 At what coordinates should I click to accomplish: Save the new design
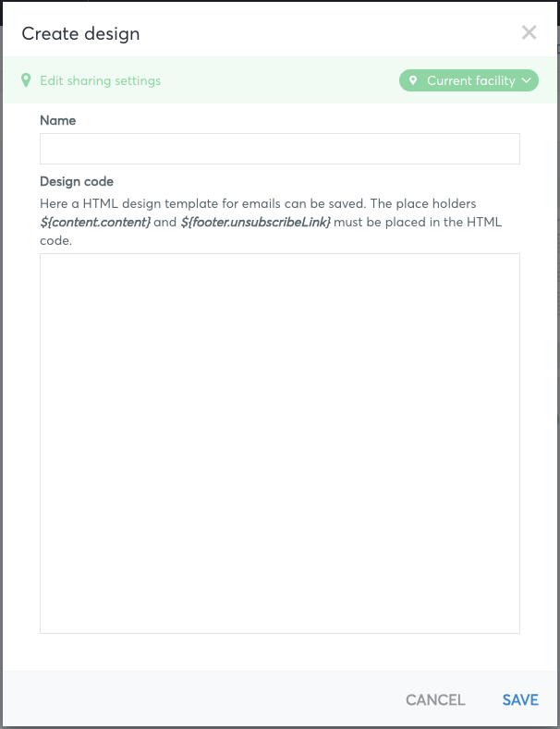tap(520, 699)
